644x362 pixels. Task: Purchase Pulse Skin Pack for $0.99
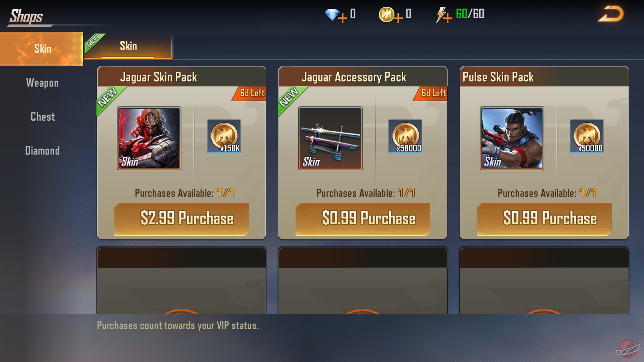pyautogui.click(x=544, y=219)
